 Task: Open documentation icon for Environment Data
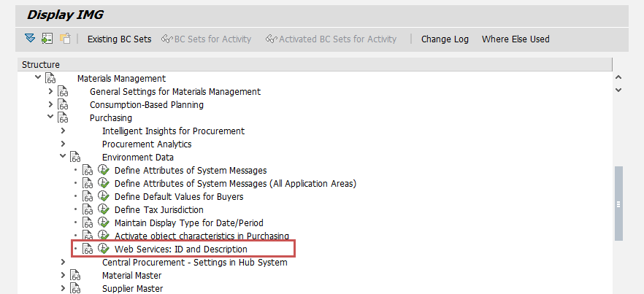(75, 158)
